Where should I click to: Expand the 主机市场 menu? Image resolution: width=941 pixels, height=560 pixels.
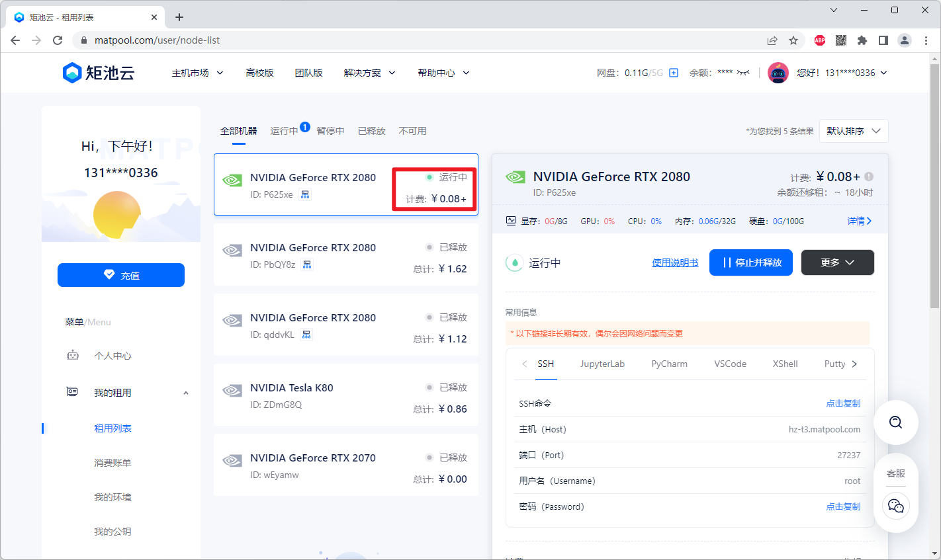pos(197,73)
